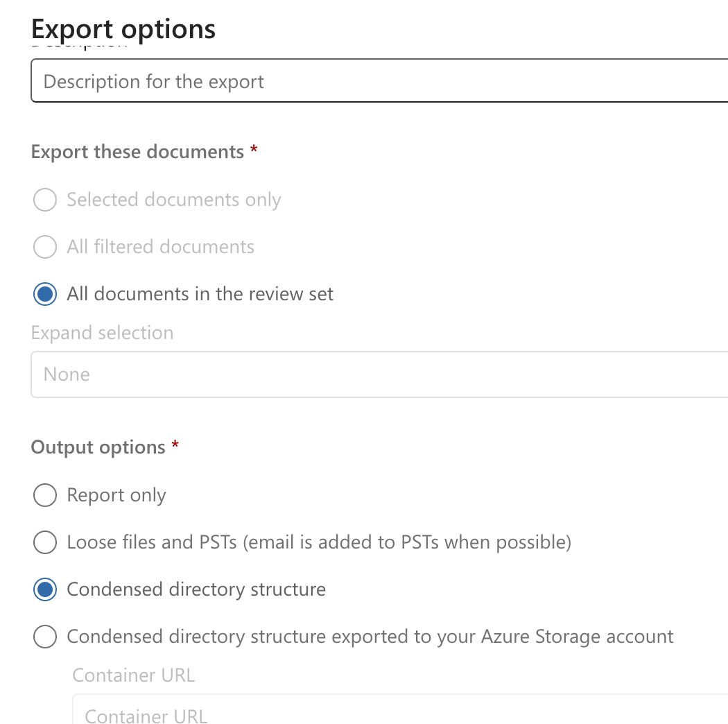Click the red asterisk beside Output options
The height and width of the screenshot is (724, 728).
(x=175, y=446)
